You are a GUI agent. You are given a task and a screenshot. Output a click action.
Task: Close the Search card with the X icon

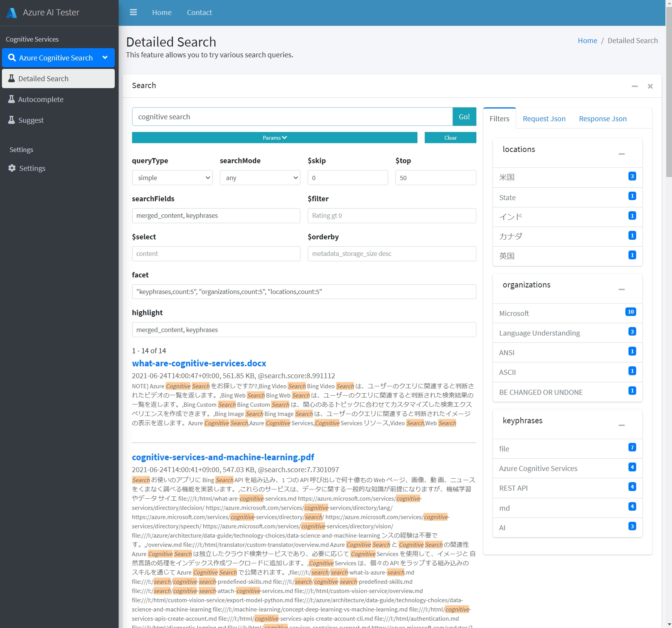tap(650, 86)
